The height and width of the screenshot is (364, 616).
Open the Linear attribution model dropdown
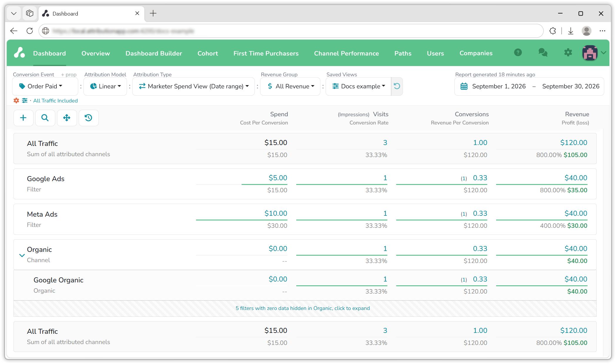[x=105, y=86]
